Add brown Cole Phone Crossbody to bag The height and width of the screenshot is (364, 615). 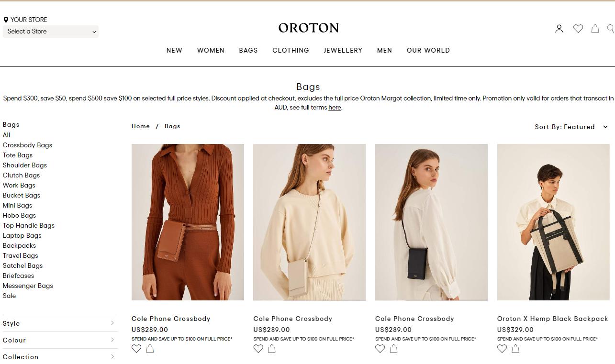coord(150,349)
